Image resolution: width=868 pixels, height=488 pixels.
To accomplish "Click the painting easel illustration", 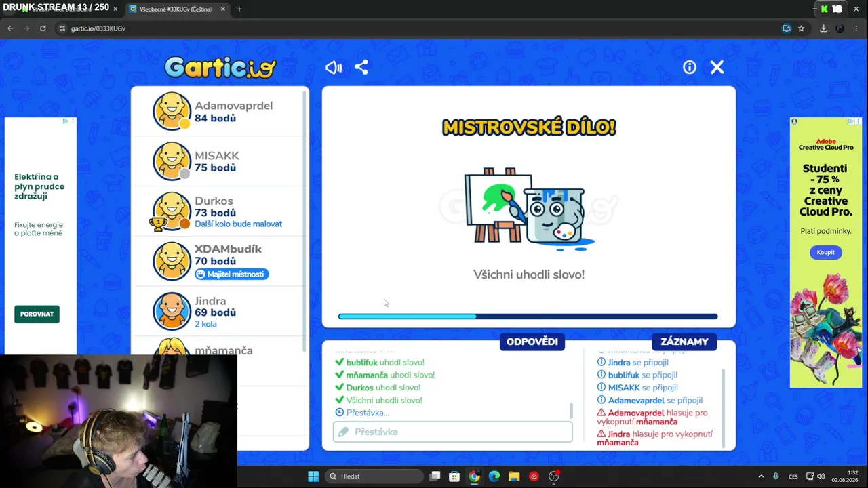I will [x=530, y=208].
